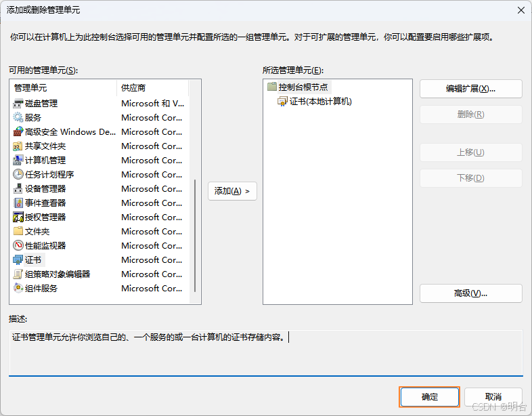
Task: Select 高级安全 Windows De... entry
Action: [70, 132]
